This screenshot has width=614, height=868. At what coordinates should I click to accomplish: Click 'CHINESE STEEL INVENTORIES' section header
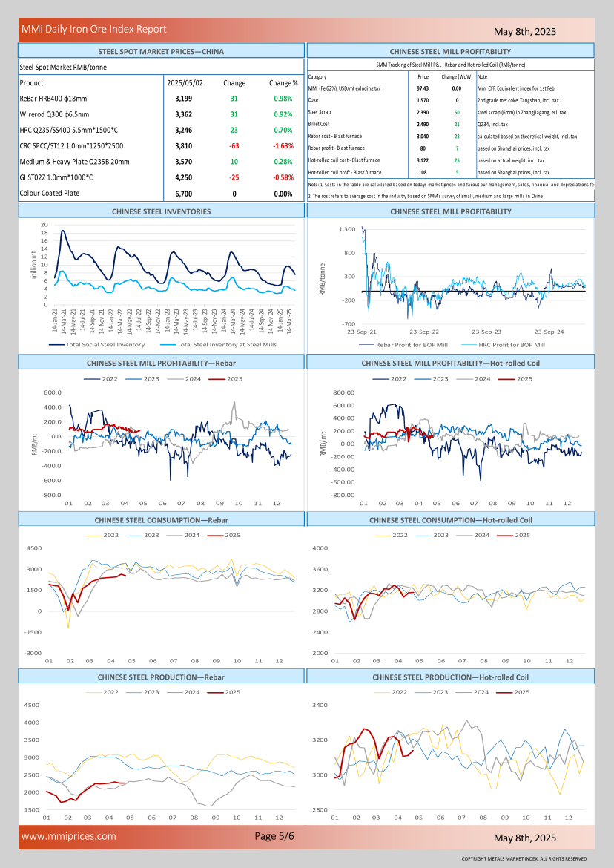tap(161, 211)
